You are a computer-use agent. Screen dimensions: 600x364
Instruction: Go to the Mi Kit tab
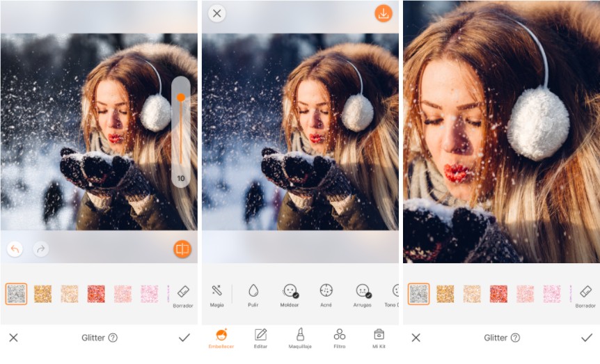(x=379, y=338)
